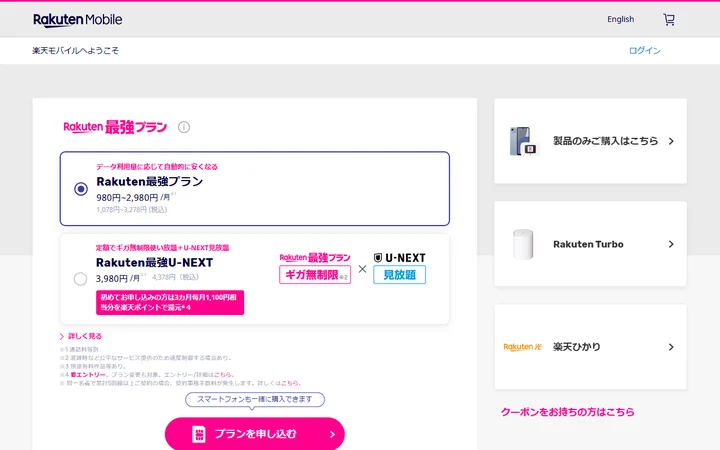The height and width of the screenshot is (450, 720).
Task: Click SIM card icon in プランを申し込む button
Action: tap(198, 434)
